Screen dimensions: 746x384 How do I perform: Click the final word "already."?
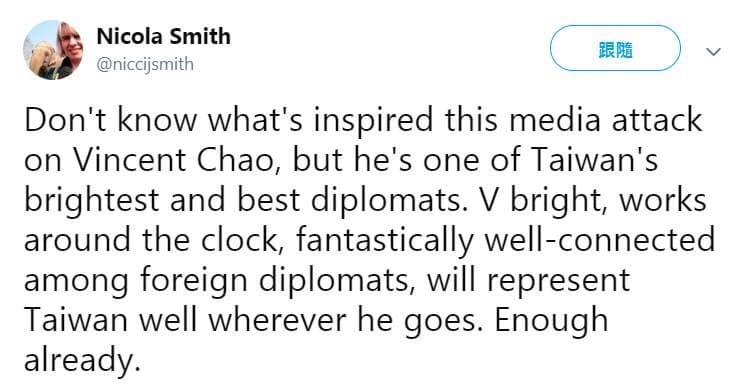[82, 362]
